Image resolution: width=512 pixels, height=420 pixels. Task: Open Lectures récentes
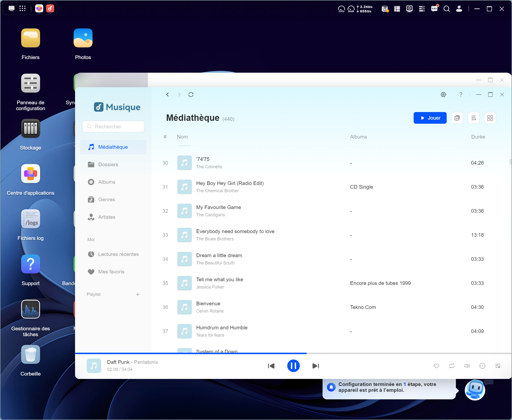113,254
